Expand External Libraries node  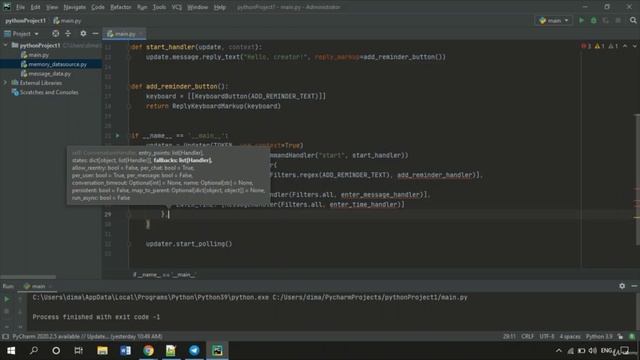click(x=5, y=83)
